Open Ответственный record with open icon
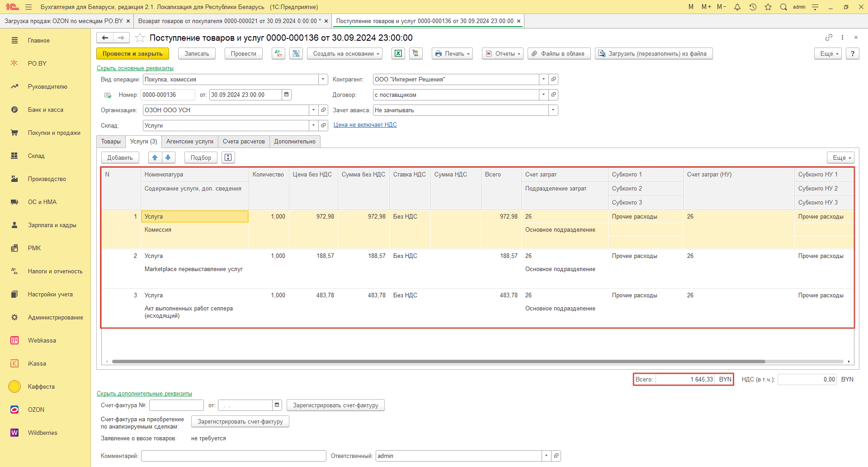 556,456
